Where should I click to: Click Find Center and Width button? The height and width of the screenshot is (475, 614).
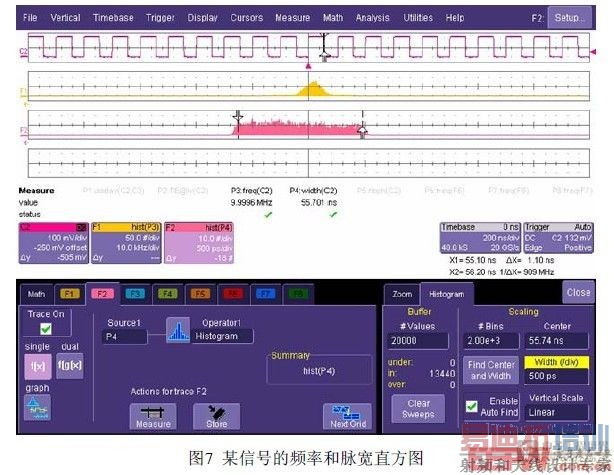[x=491, y=370]
